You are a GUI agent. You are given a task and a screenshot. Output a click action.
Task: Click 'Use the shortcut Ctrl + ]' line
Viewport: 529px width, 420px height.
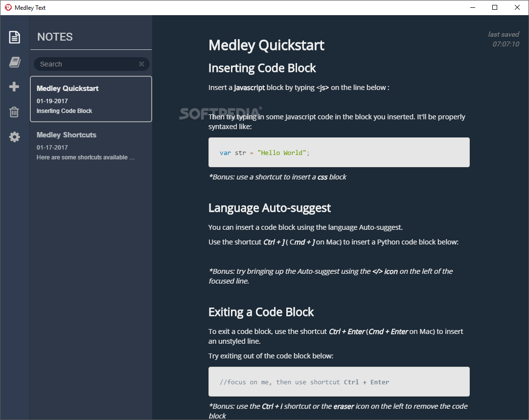tap(333, 242)
